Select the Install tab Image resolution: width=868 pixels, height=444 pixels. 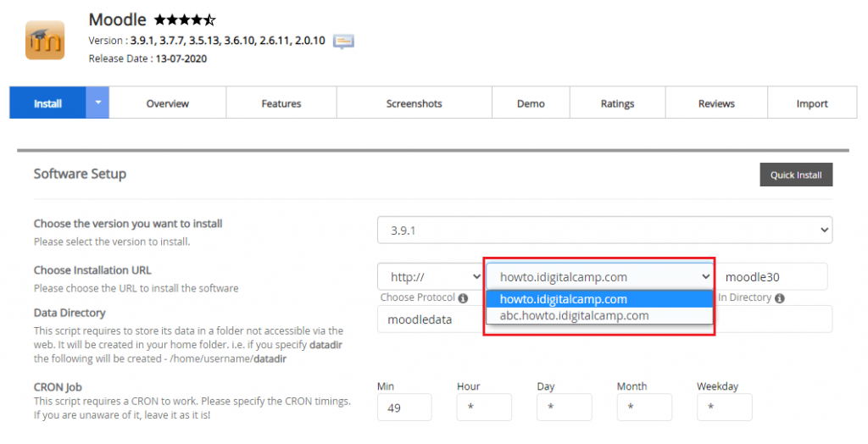click(47, 103)
